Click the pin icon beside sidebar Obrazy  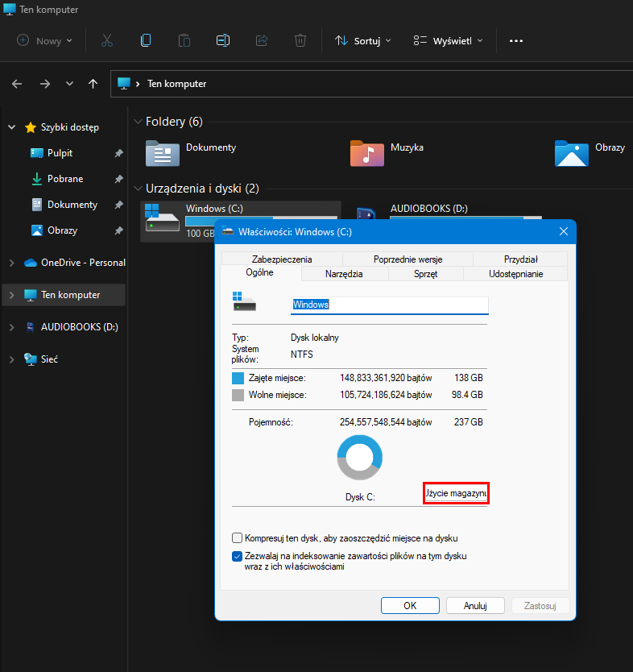[x=118, y=230]
